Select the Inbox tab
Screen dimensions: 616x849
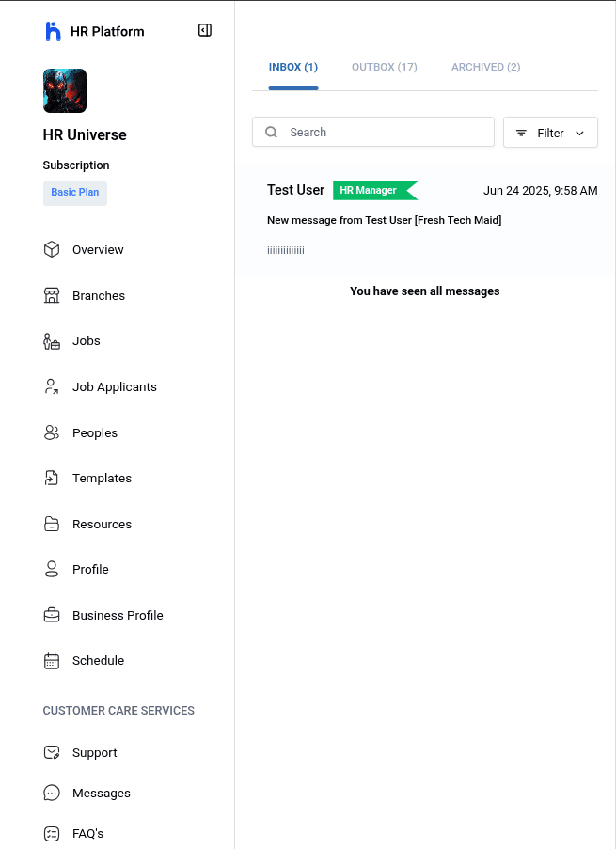point(293,67)
